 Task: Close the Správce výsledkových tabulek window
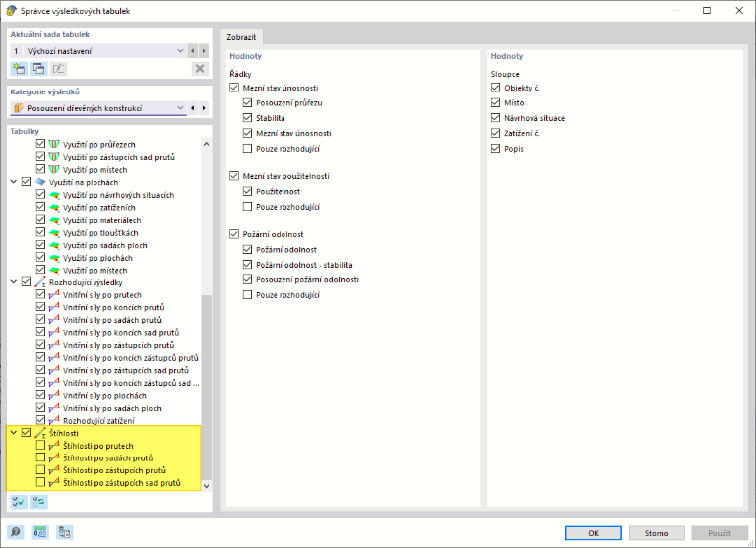[739, 11]
